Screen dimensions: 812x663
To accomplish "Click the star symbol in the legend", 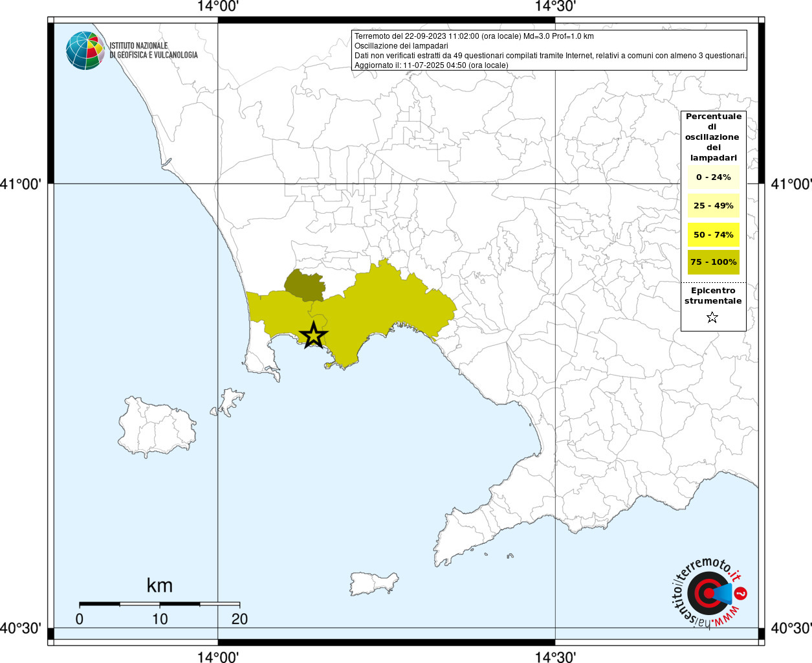I will [712, 317].
